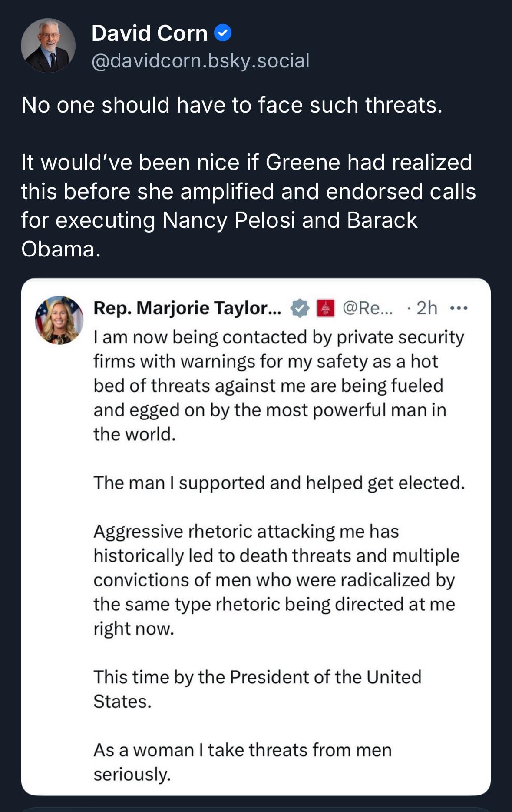512x812 pixels.
Task: Click the 'private security firms' paragraph
Action: pyautogui.click(x=278, y=362)
